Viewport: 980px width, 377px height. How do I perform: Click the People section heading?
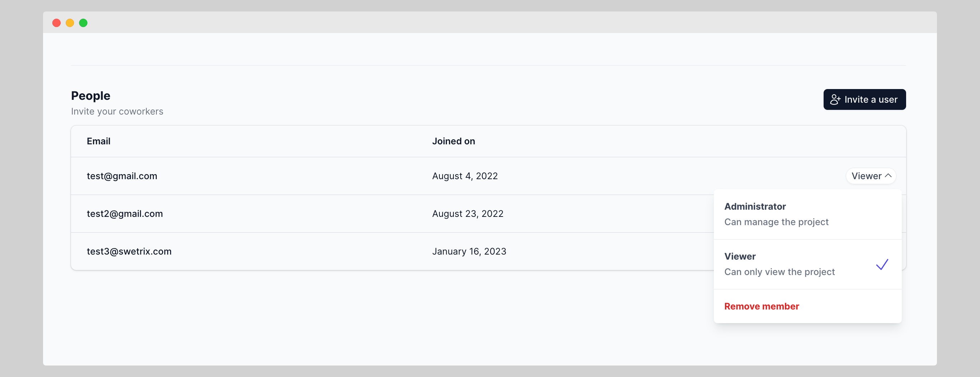tap(90, 96)
